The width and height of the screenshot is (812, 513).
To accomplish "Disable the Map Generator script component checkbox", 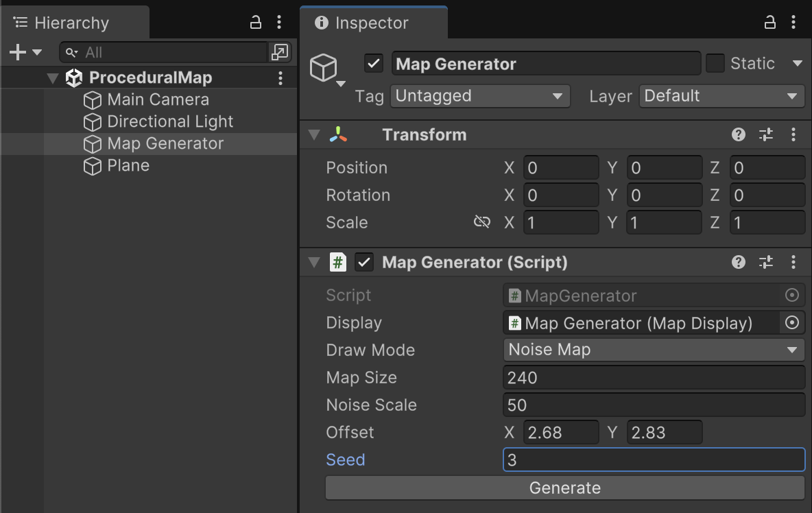I will [x=364, y=262].
